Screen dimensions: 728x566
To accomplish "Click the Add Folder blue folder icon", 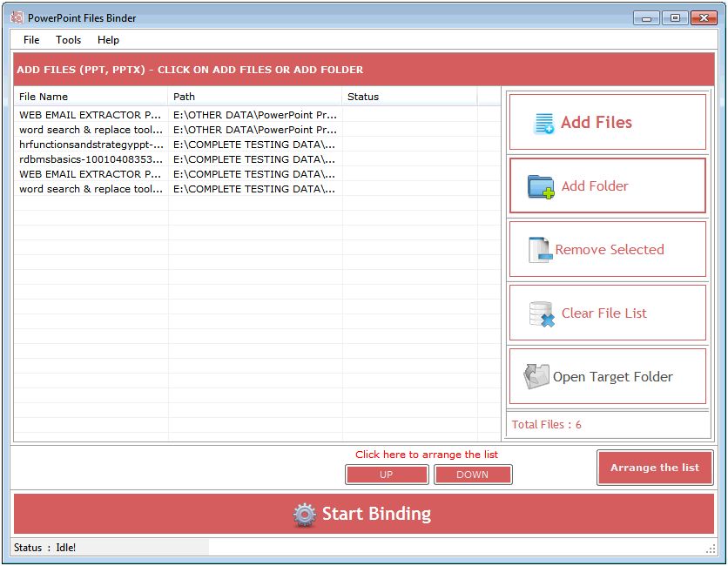I will [x=541, y=186].
